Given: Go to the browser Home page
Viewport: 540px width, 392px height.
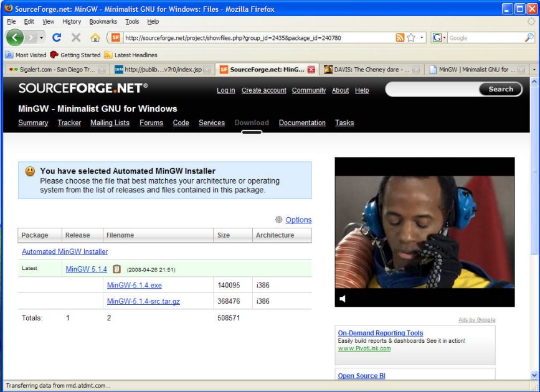Looking at the screenshot, I should click(x=95, y=37).
